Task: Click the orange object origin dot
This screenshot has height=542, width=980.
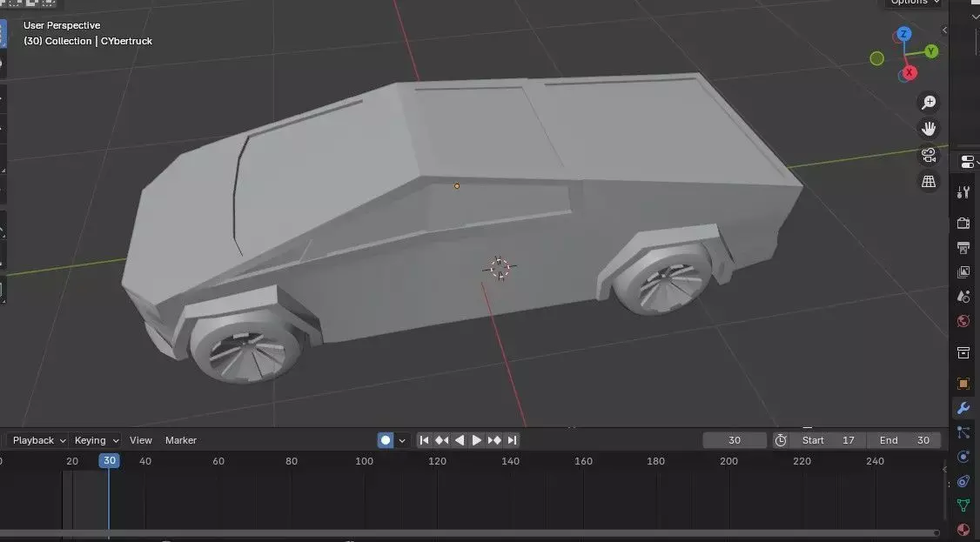Action: click(457, 186)
